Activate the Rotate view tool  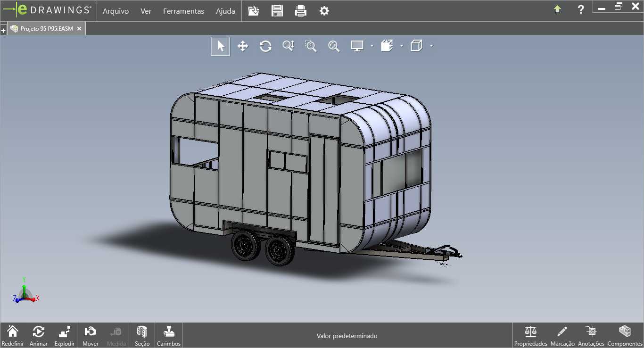[x=265, y=46]
